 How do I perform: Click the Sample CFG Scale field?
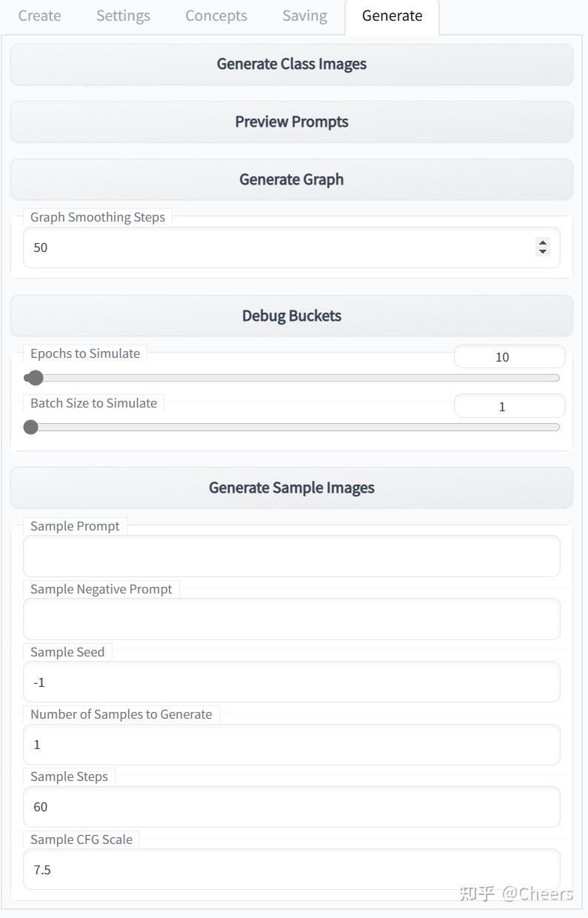[292, 869]
